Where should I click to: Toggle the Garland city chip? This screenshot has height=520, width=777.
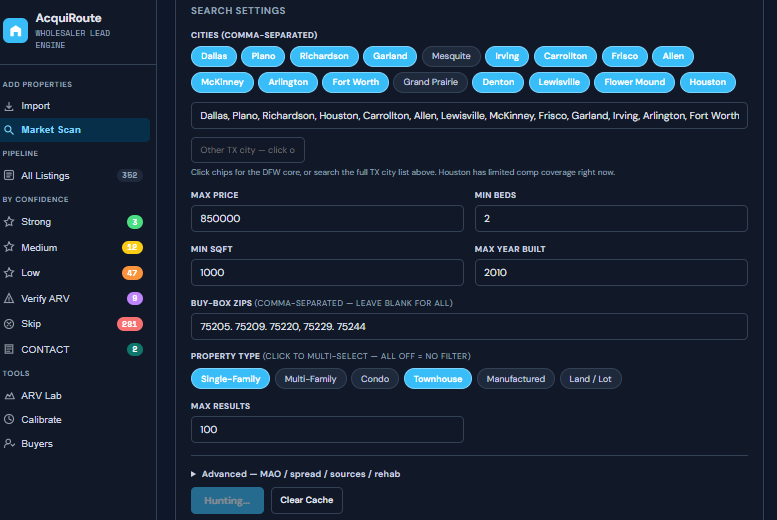click(390, 56)
